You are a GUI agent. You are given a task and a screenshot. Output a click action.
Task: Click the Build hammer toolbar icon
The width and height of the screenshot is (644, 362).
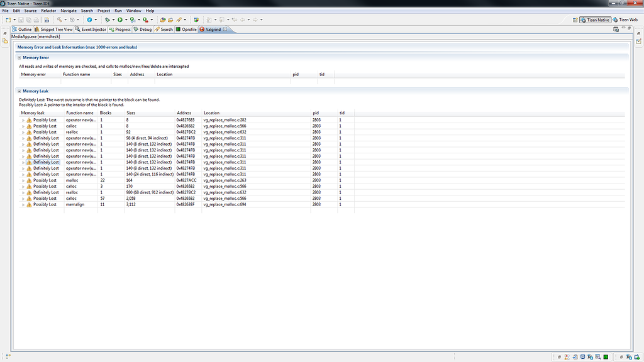click(x=60, y=19)
